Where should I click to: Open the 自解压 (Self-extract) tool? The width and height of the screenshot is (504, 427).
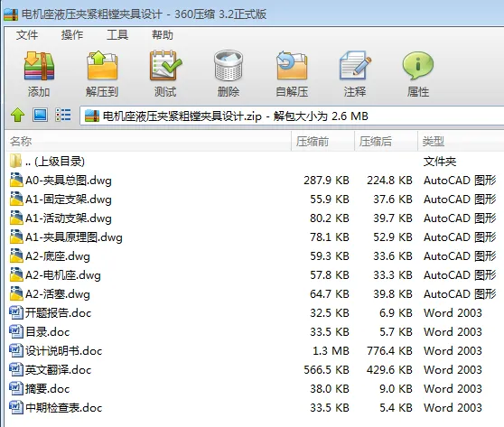click(x=292, y=66)
